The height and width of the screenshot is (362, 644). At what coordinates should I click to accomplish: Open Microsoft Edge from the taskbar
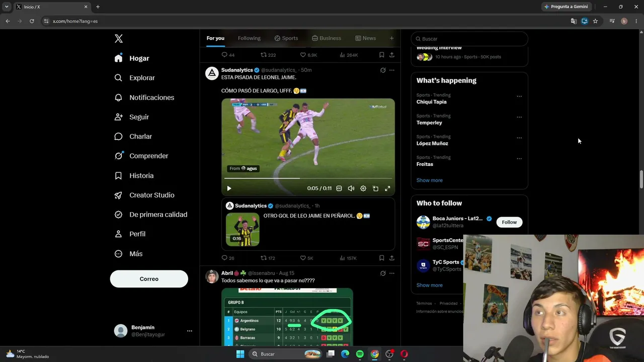click(x=345, y=354)
